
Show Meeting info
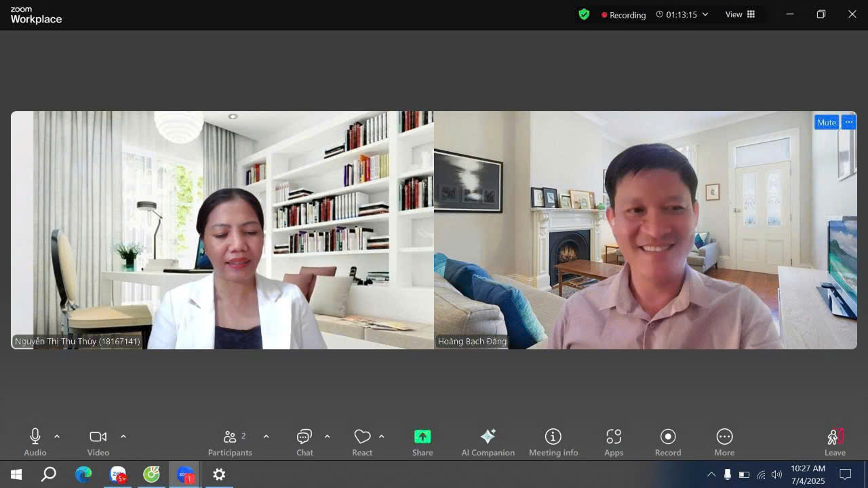click(553, 443)
